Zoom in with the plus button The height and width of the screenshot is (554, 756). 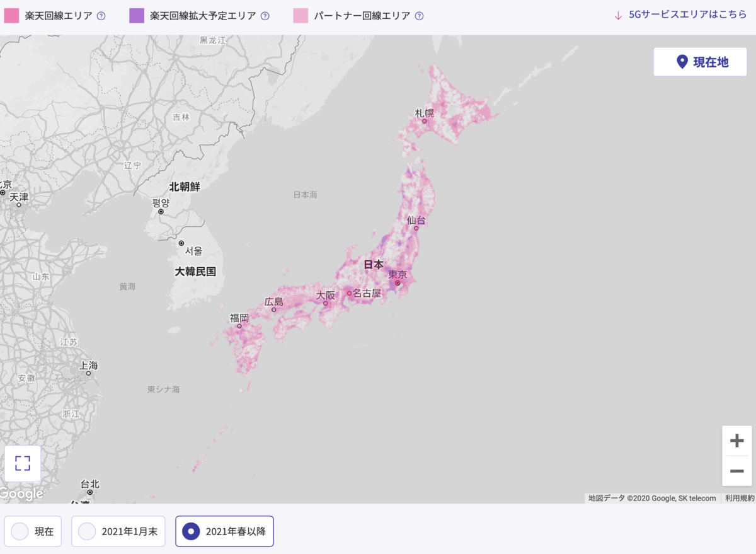click(736, 441)
